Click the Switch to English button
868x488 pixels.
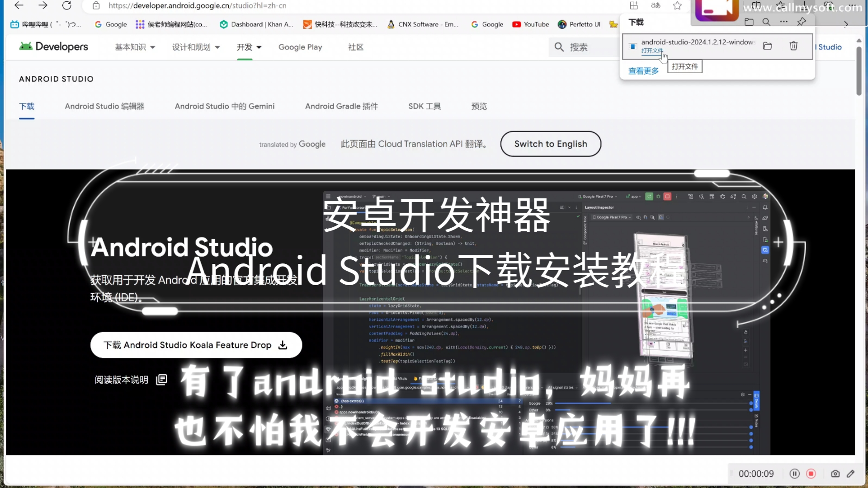[551, 144]
